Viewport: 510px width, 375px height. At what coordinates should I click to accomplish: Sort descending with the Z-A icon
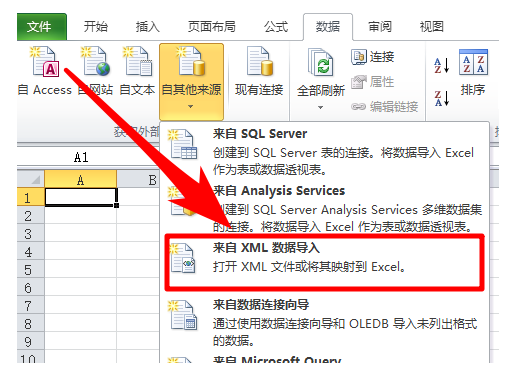(x=442, y=98)
